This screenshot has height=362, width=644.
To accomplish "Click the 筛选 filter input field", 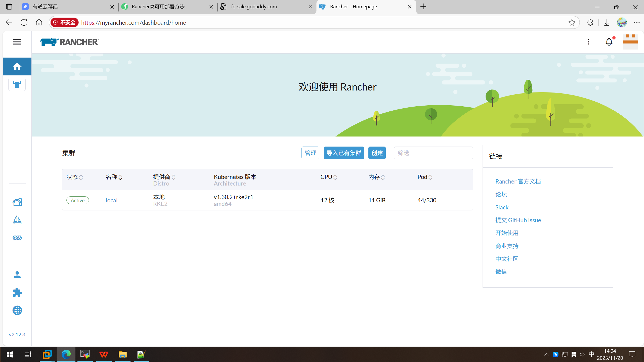I will pos(433,153).
